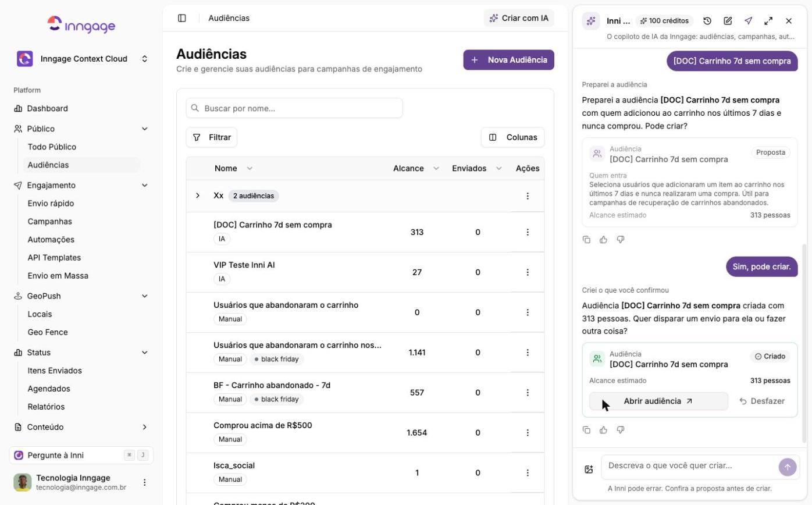Click the Inngage logo
Screen dimensions: 812x505
[81, 24]
